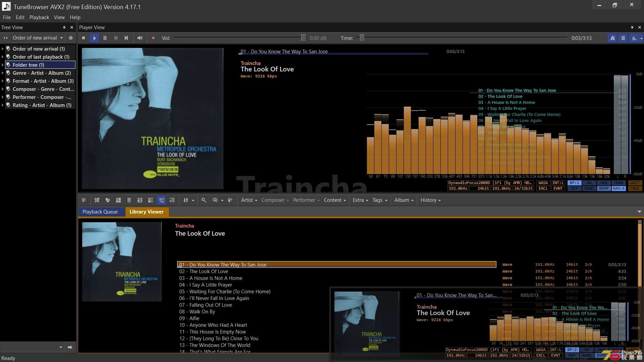Skip to the next track
The width and height of the screenshot is (644, 362).
pyautogui.click(x=126, y=38)
